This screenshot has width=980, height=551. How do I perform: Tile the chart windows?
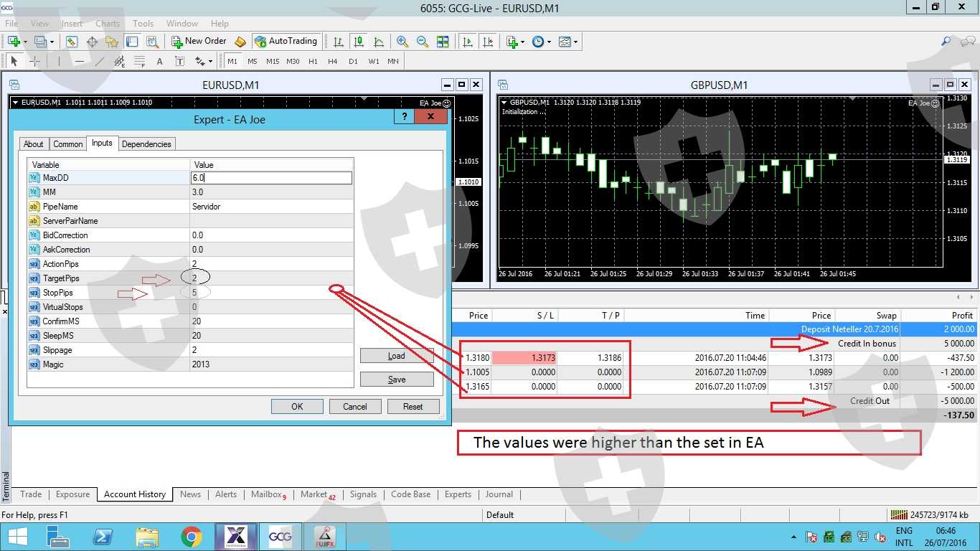click(443, 42)
